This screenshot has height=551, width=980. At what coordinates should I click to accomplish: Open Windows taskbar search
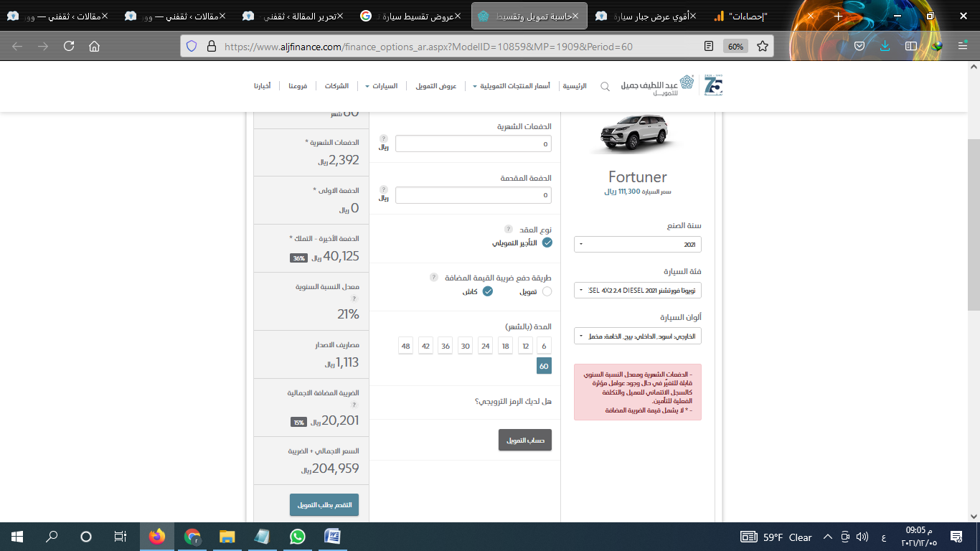pos(52,537)
